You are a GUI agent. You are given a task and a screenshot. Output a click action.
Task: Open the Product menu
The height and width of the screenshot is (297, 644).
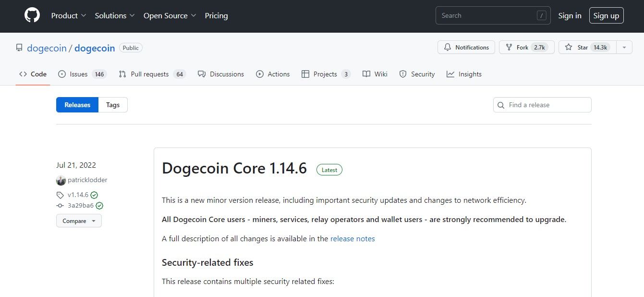(x=69, y=16)
